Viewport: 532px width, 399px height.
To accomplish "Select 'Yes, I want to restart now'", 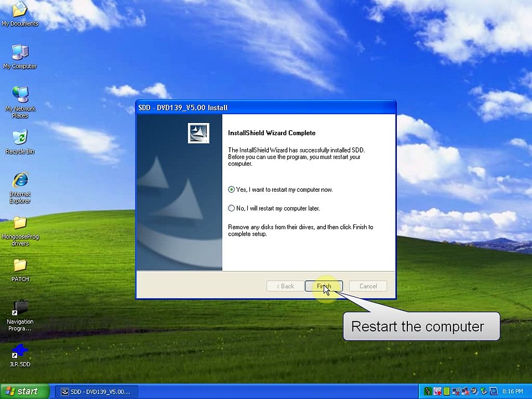I will pyautogui.click(x=280, y=190).
